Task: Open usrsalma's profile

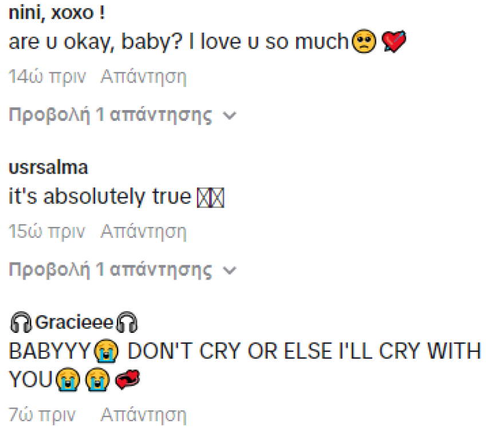Action: click(48, 167)
